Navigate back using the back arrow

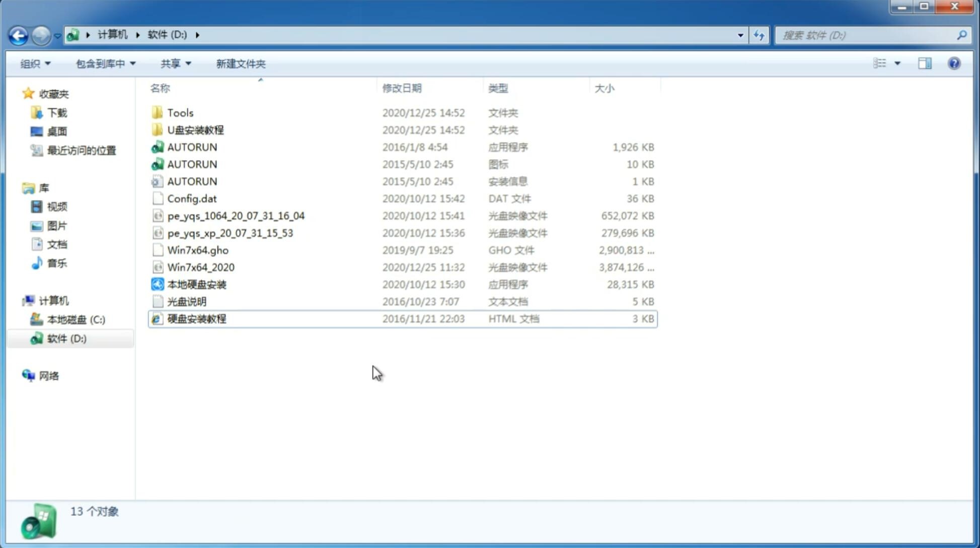(x=18, y=34)
